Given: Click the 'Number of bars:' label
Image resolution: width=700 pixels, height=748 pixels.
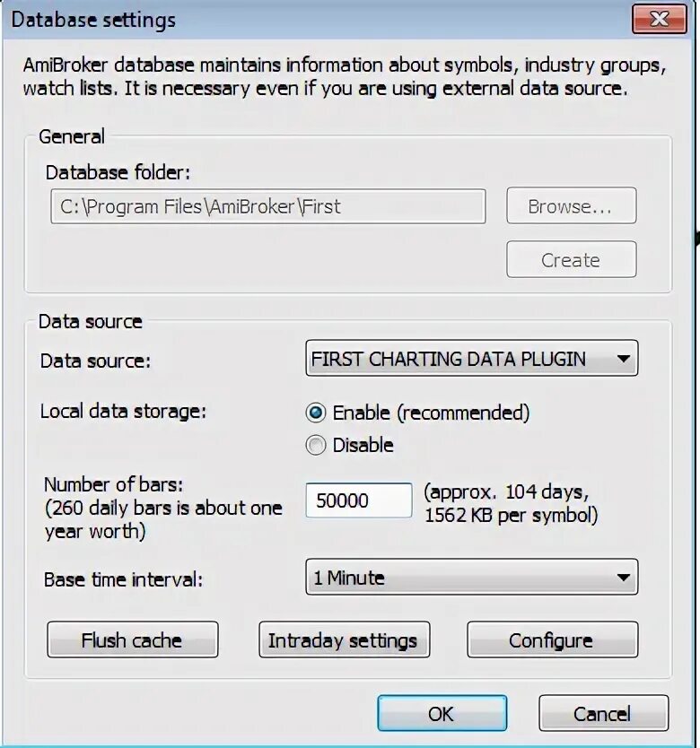Looking at the screenshot, I should (114, 484).
